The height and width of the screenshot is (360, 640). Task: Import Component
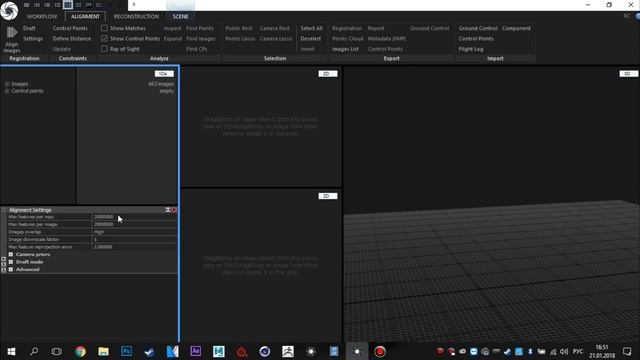[516, 28]
